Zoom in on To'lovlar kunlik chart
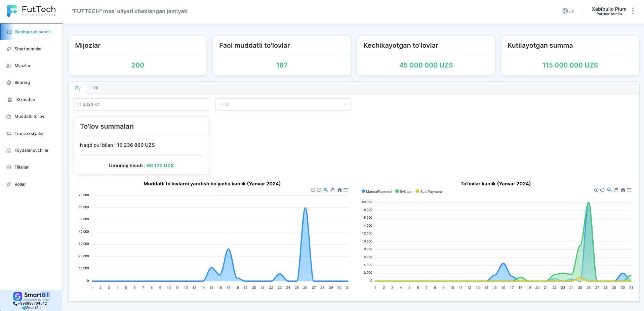644x311 pixels. point(596,190)
